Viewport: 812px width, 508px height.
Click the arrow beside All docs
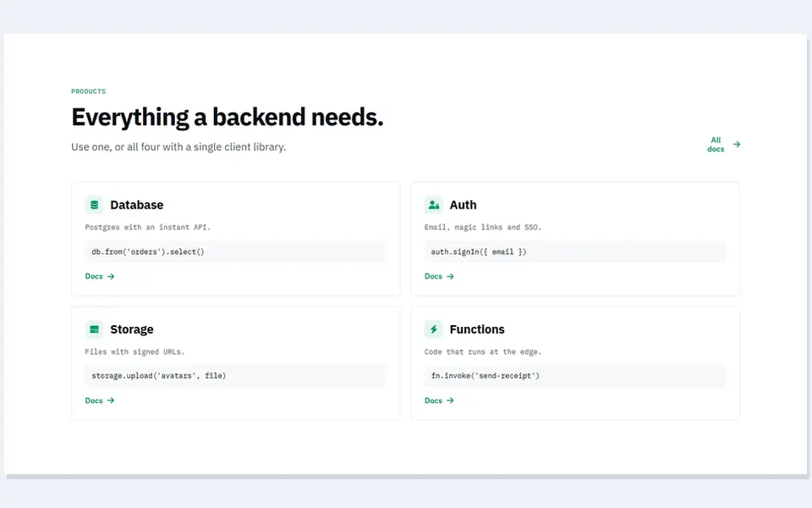pyautogui.click(x=737, y=145)
